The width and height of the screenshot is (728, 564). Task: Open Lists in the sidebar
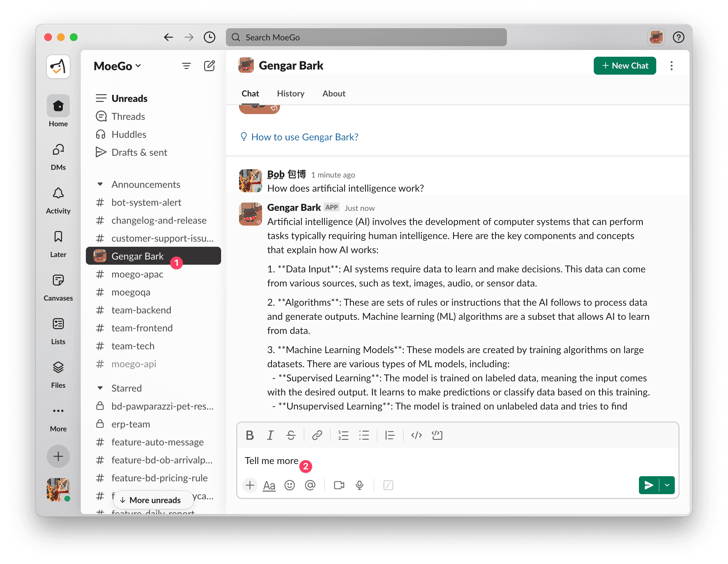pyautogui.click(x=58, y=331)
